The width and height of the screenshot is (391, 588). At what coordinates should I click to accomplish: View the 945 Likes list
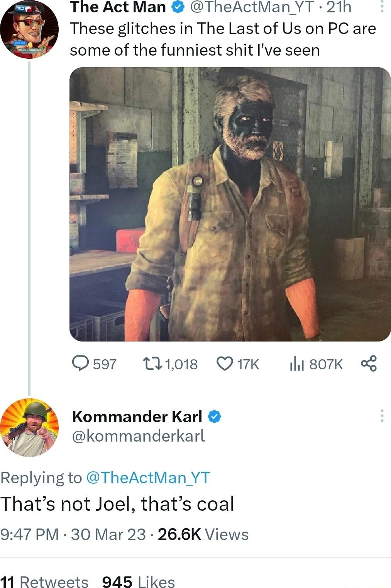pyautogui.click(x=136, y=580)
